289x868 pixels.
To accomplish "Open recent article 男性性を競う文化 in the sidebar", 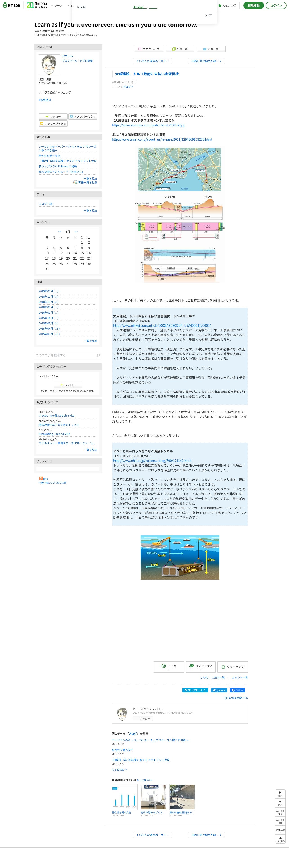I will pos(50,156).
